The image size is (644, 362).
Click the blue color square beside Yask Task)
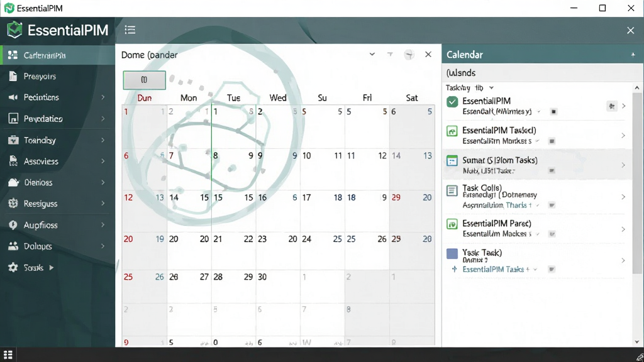[452, 254]
